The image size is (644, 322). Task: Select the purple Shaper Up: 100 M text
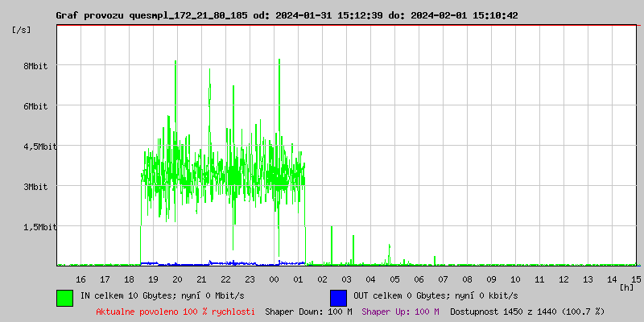click(400, 312)
